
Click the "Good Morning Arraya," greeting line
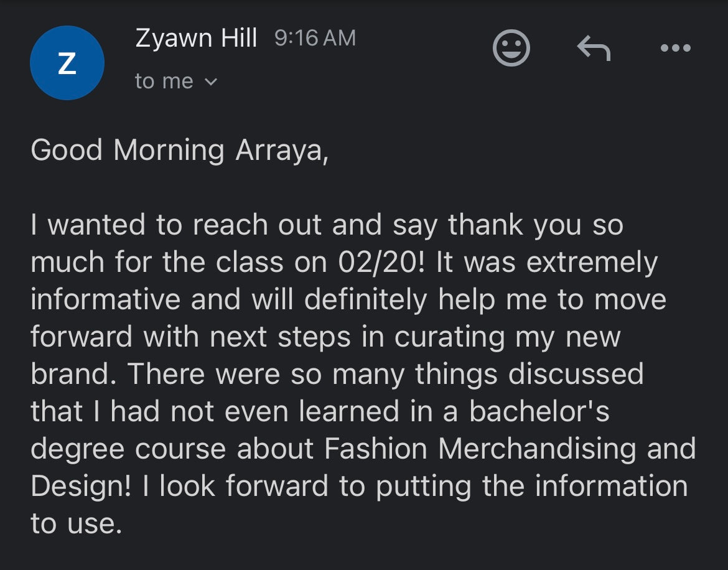[x=179, y=151]
